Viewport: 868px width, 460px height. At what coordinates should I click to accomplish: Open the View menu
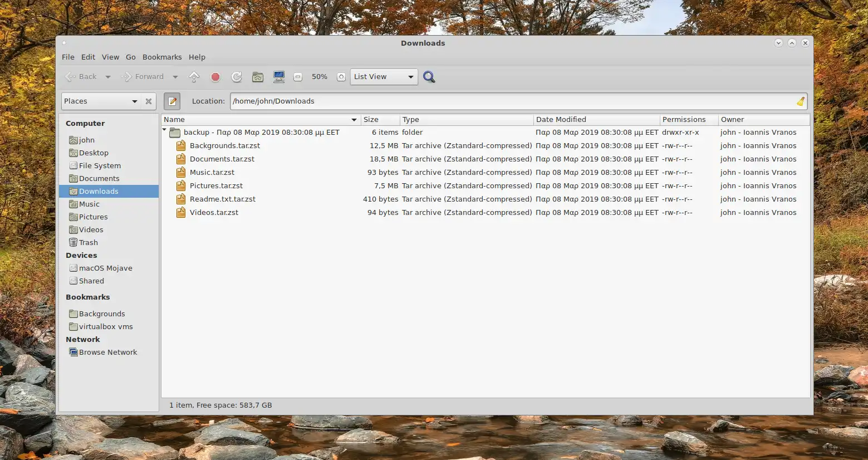click(110, 57)
